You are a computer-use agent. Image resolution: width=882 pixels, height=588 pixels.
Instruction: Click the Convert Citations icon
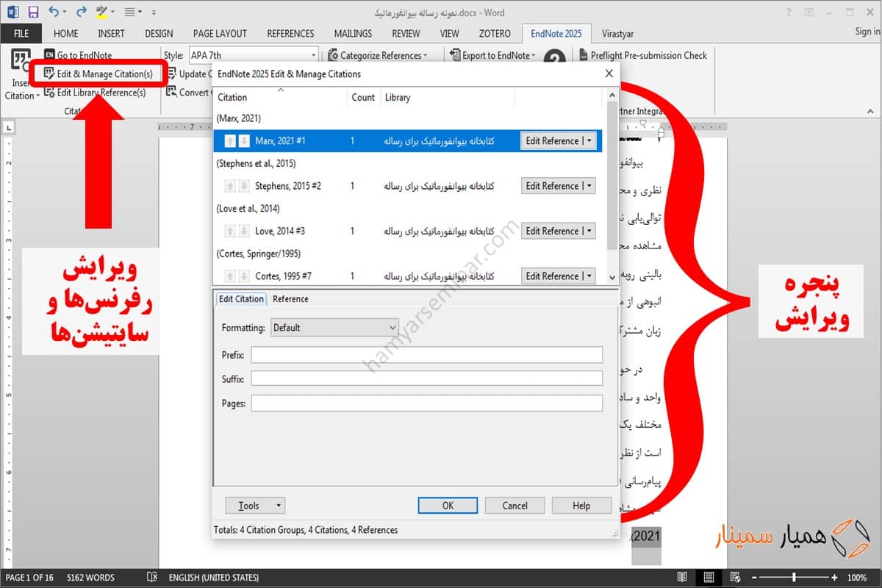pyautogui.click(x=171, y=93)
